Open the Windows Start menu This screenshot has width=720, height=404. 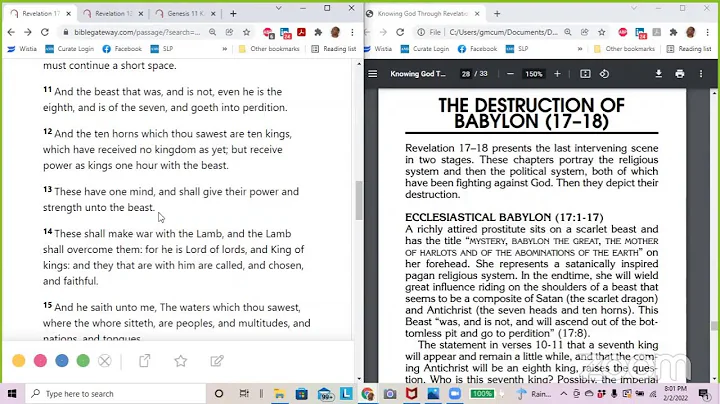pos(12,394)
